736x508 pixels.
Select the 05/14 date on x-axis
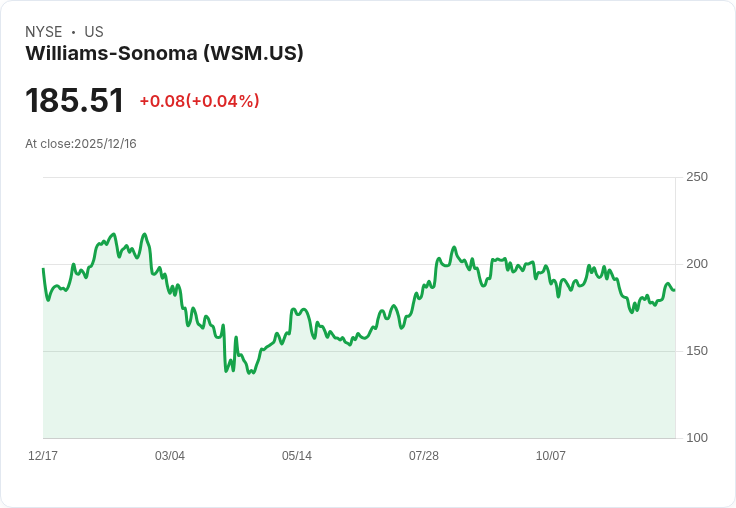(x=297, y=456)
